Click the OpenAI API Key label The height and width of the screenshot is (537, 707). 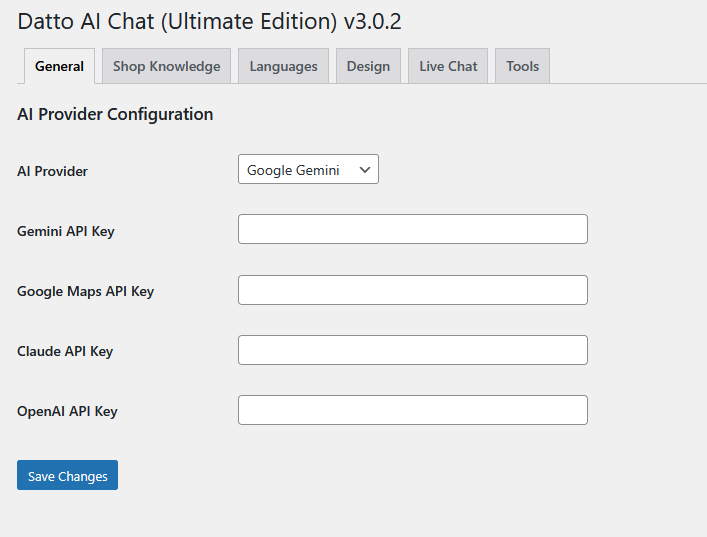point(67,411)
